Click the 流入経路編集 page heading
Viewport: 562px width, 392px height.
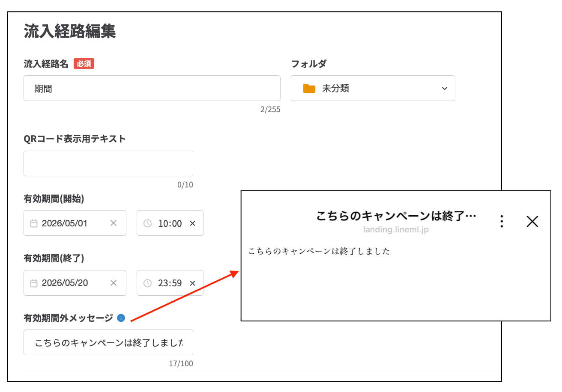coord(69,32)
